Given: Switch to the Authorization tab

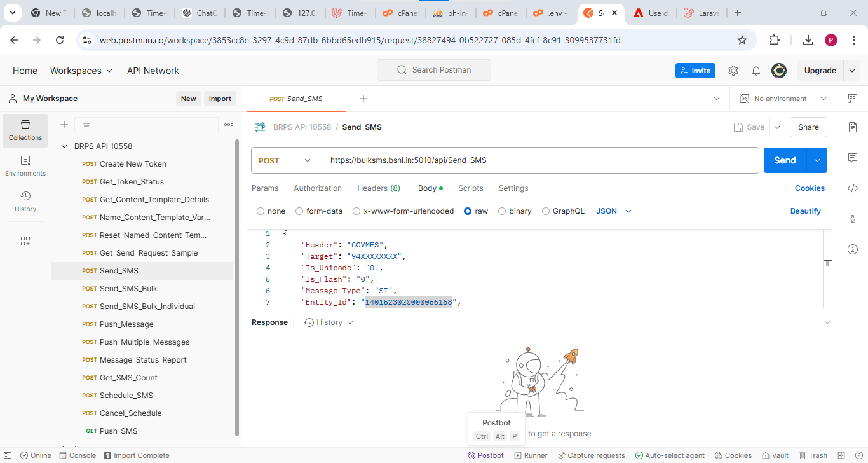Looking at the screenshot, I should pos(318,188).
